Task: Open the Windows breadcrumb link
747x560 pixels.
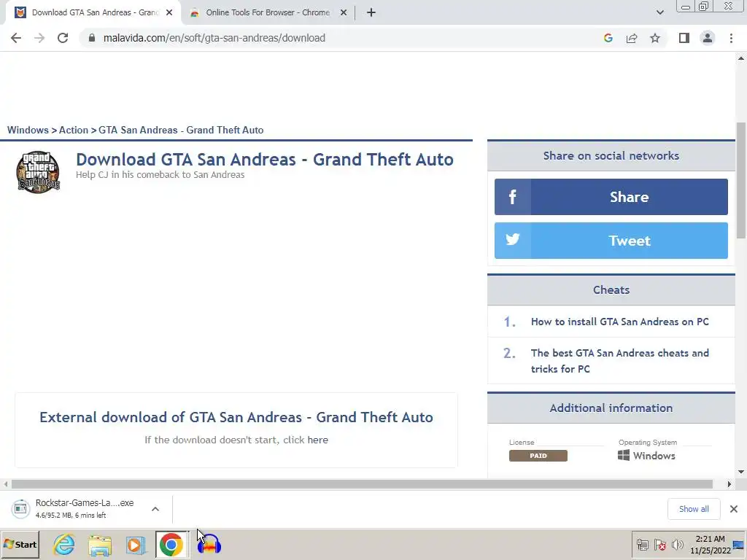Action: coord(28,130)
